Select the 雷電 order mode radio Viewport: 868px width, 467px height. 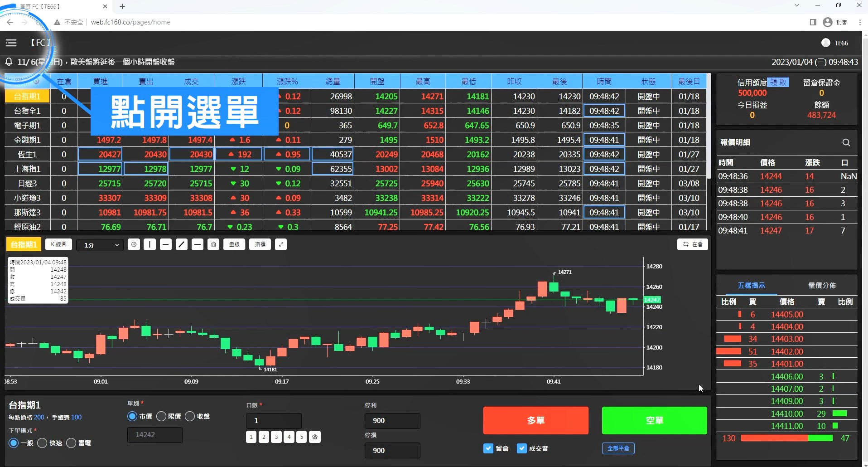coord(71,443)
